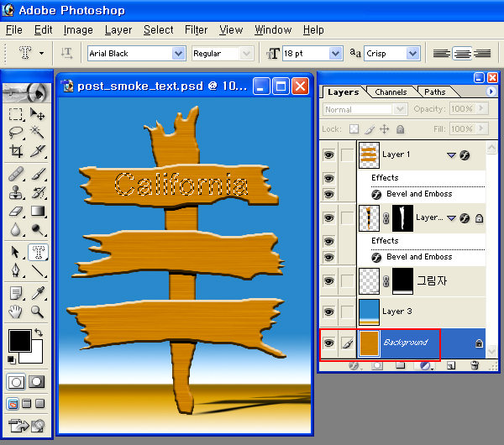The height and width of the screenshot is (445, 504).
Task: Select the Path Selection tool
Action: coord(15,252)
